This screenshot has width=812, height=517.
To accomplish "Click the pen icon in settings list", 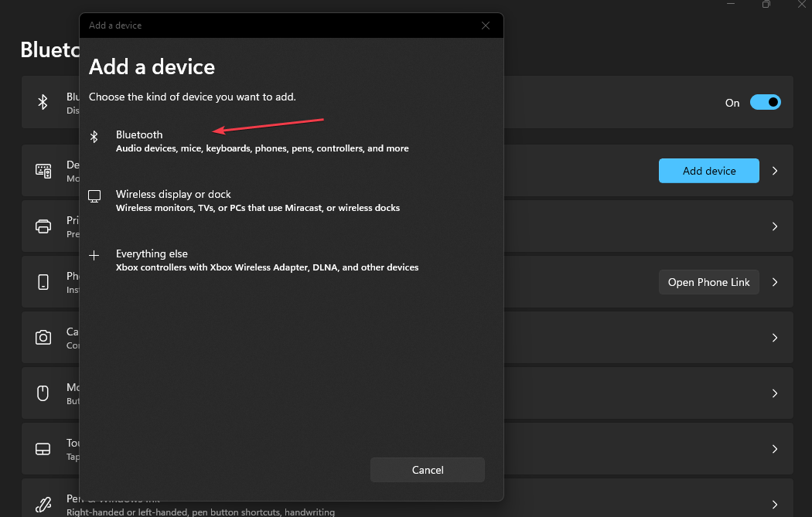I will tap(43, 505).
